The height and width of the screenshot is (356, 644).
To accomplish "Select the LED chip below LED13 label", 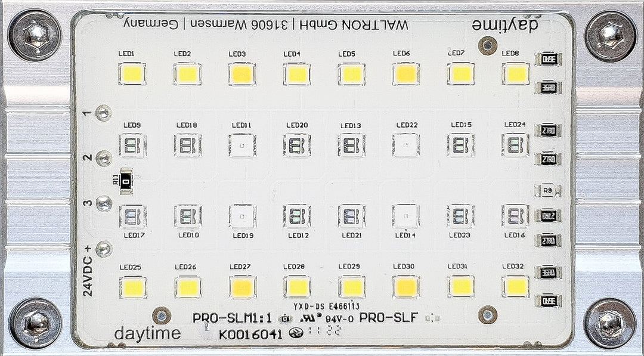I will click(x=351, y=146).
